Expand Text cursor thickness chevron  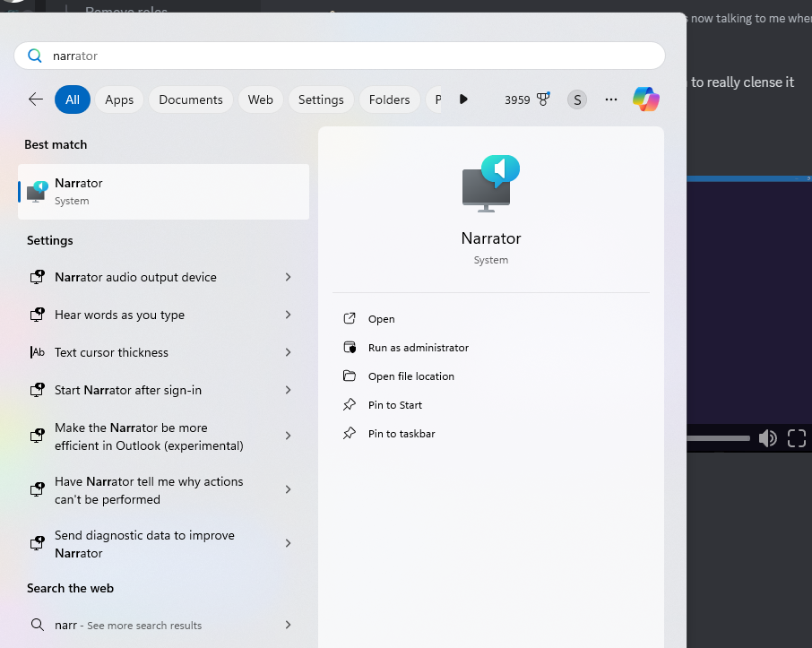(x=288, y=352)
